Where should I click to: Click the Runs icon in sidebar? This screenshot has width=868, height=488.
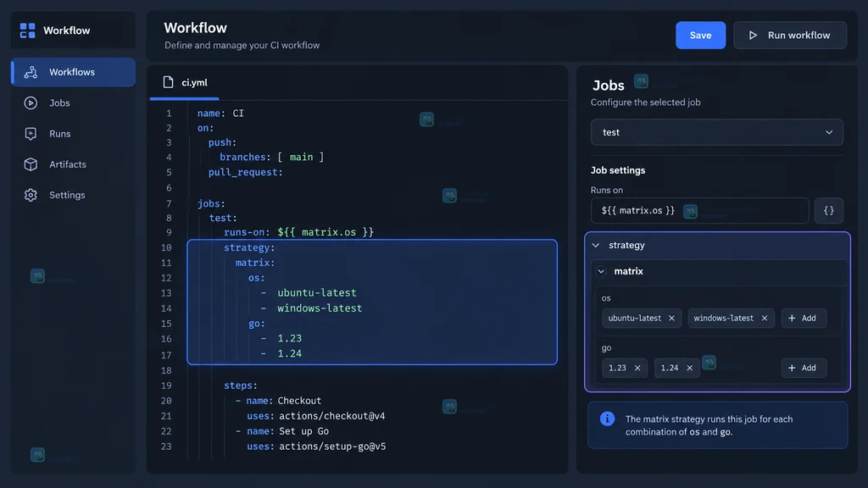[x=31, y=133]
